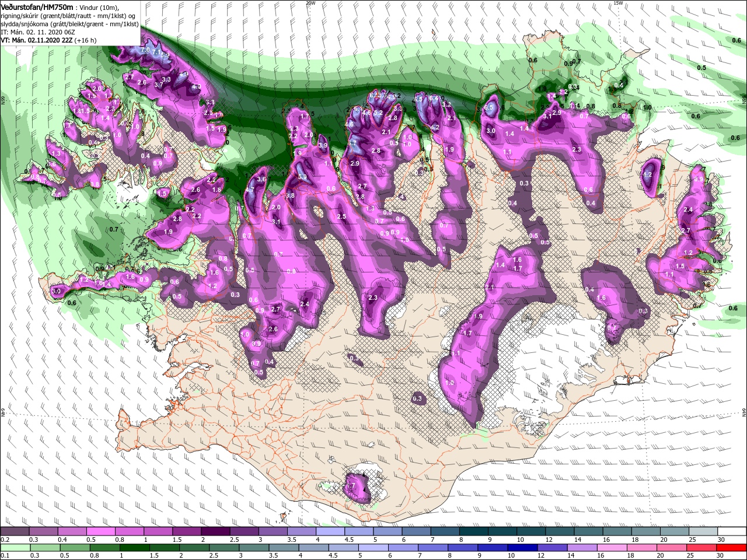Pick the snow scale swatch for 5–6
This screenshot has height=560, width=747.
(388, 531)
